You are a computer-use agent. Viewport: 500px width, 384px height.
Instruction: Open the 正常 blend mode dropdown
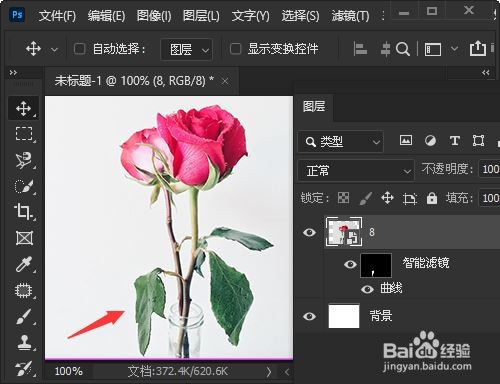pos(356,171)
